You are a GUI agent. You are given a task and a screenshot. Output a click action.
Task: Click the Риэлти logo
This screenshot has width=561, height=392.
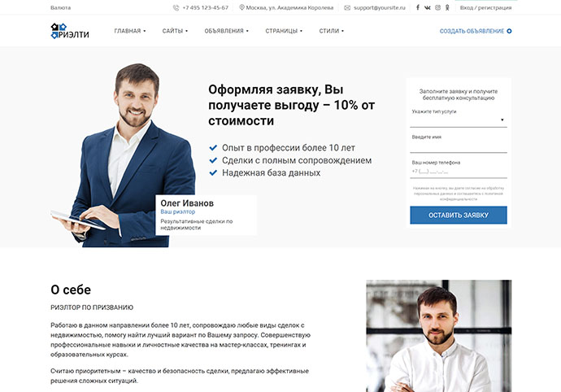click(x=70, y=31)
